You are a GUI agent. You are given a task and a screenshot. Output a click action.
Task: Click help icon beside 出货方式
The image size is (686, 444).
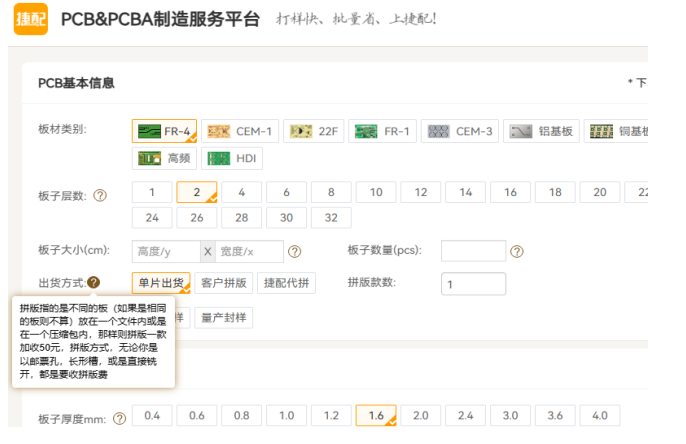click(x=93, y=283)
